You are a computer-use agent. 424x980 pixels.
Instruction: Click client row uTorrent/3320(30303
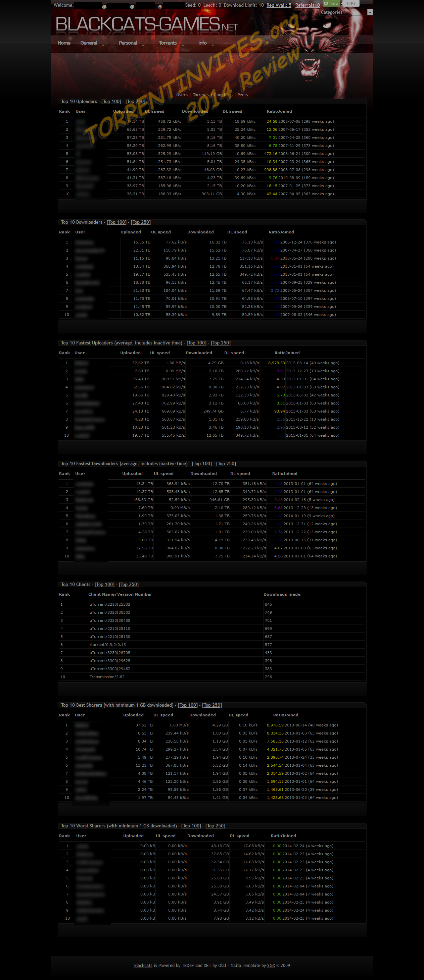212,612
